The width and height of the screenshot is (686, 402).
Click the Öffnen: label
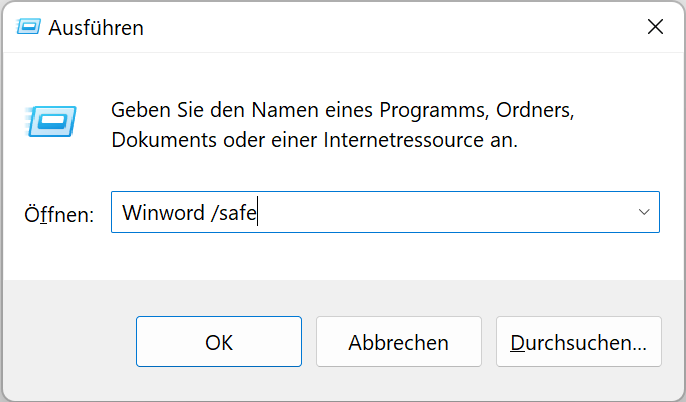coord(59,214)
